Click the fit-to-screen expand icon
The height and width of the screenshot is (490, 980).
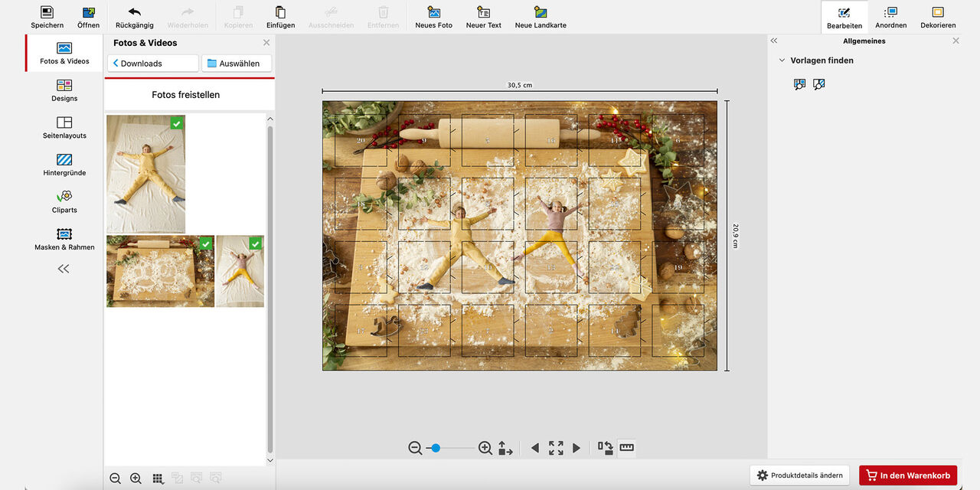tap(556, 448)
